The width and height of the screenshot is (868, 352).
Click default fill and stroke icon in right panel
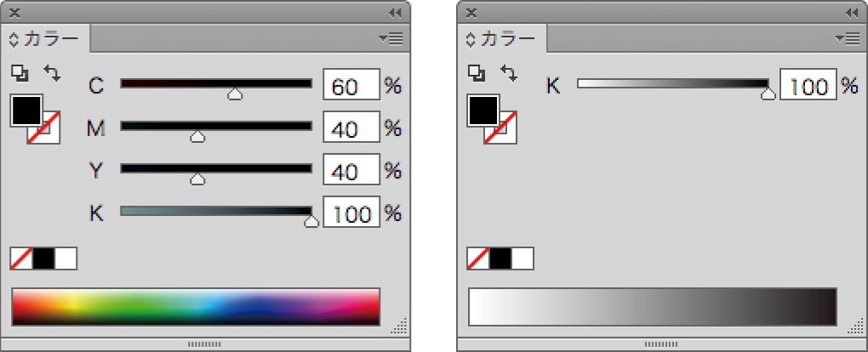click(475, 74)
